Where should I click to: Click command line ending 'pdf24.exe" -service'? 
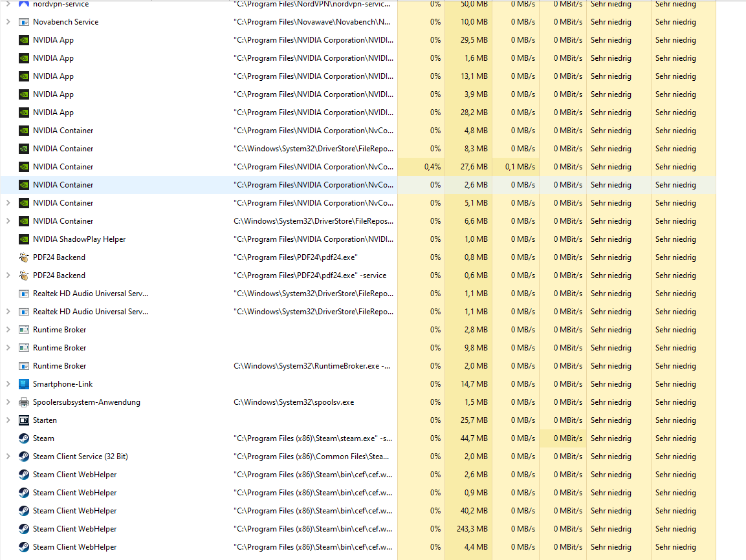pos(310,275)
